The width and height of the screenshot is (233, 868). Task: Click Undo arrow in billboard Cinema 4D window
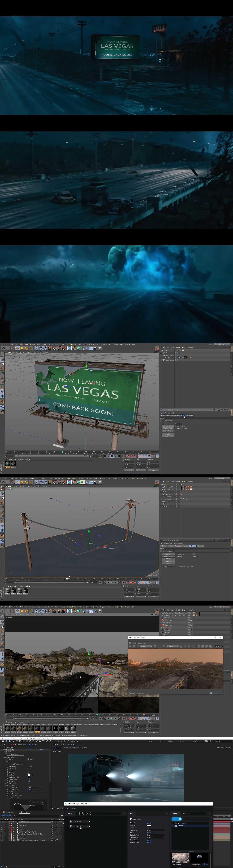(3, 348)
